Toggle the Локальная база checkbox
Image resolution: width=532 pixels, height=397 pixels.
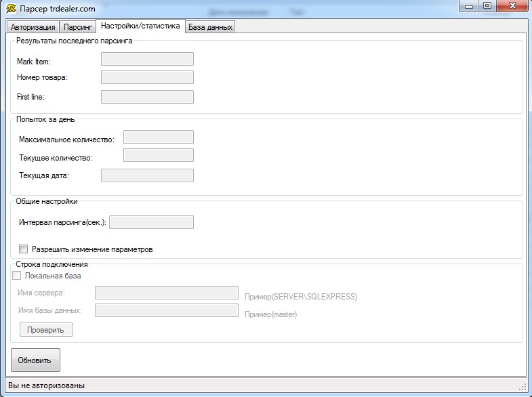point(17,276)
